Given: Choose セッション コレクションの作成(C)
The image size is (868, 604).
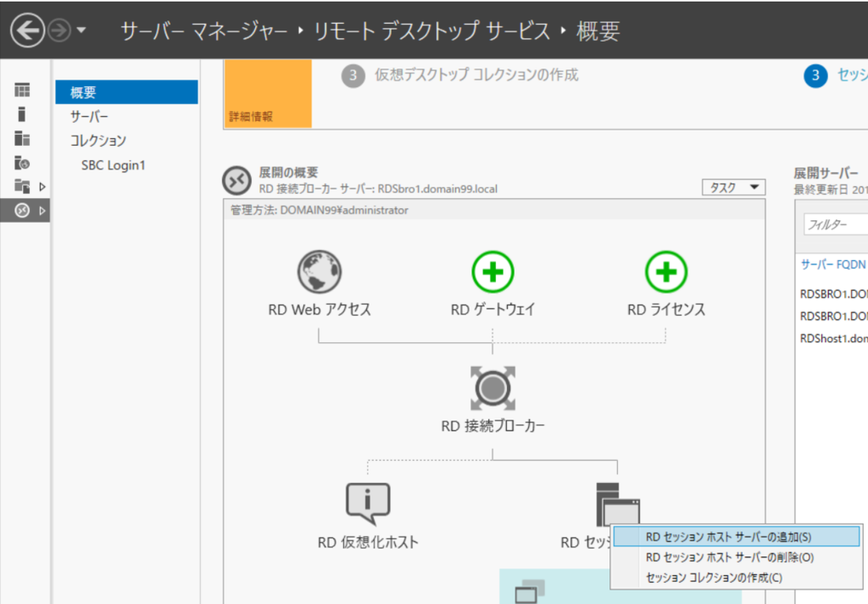Looking at the screenshot, I should [737, 578].
